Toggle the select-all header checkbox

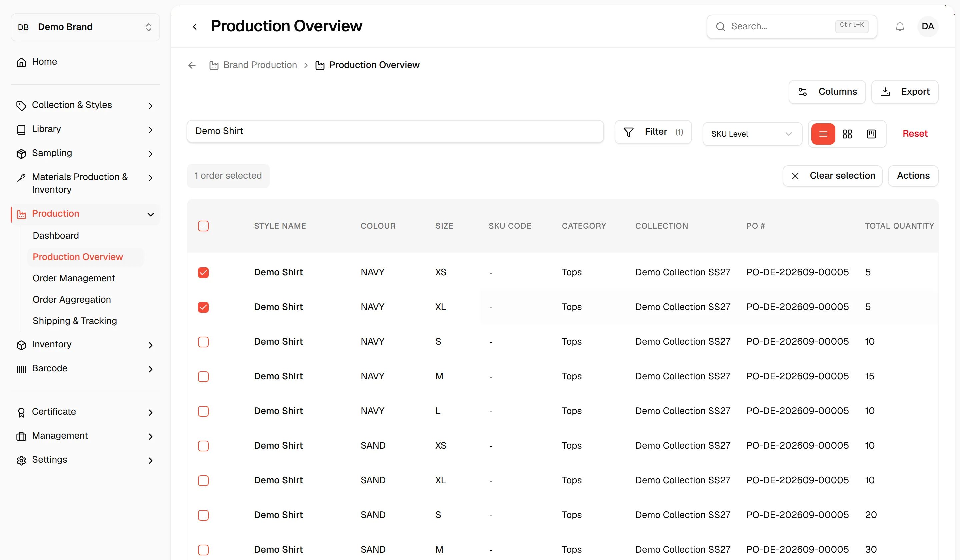[203, 226]
